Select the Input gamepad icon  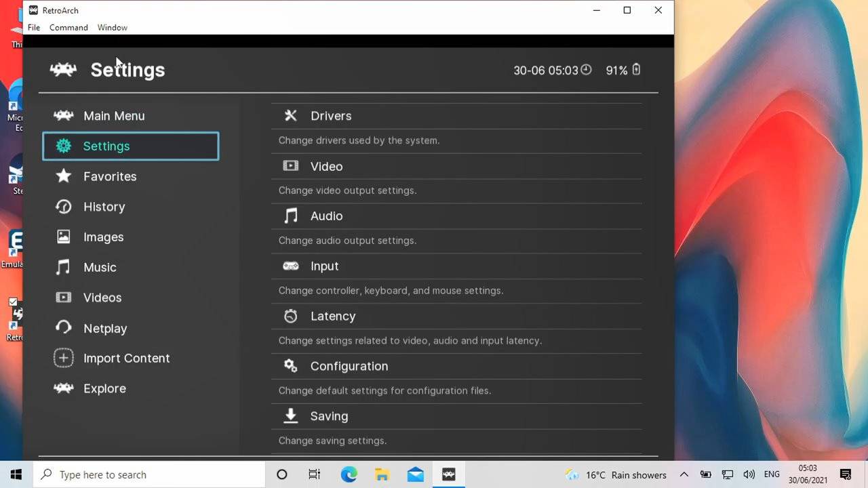point(290,266)
